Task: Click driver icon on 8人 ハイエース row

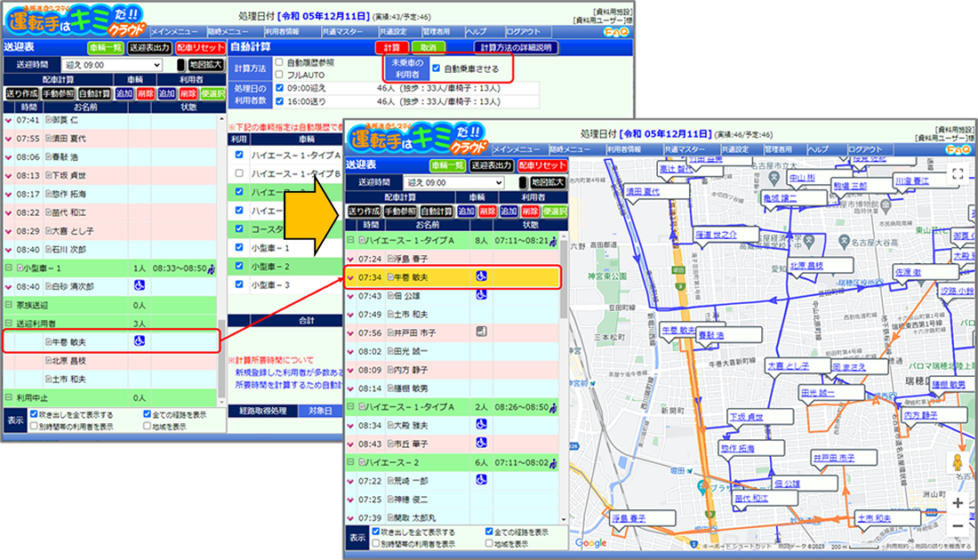Action: 553,241
